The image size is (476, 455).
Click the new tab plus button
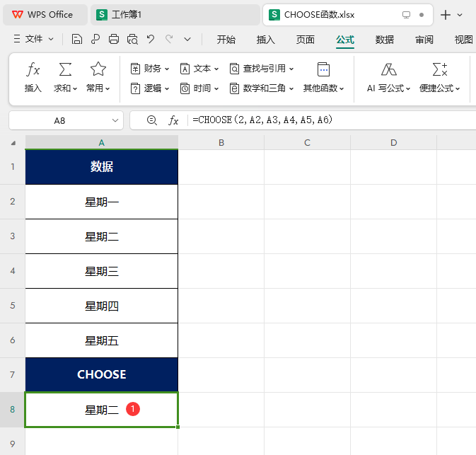click(x=445, y=15)
